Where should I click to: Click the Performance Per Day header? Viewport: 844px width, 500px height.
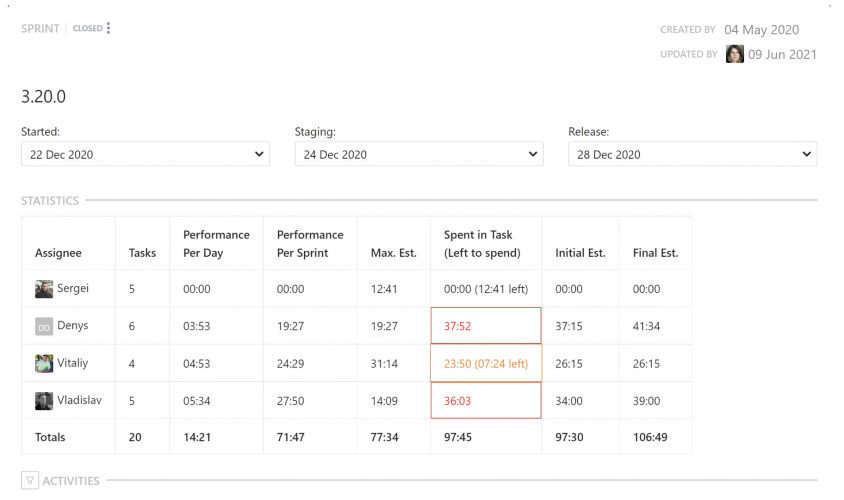pos(216,244)
